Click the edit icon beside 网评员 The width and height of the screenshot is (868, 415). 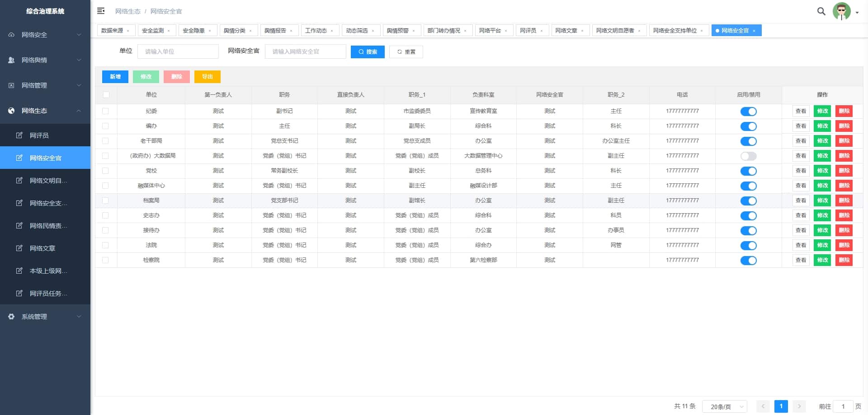(19, 135)
